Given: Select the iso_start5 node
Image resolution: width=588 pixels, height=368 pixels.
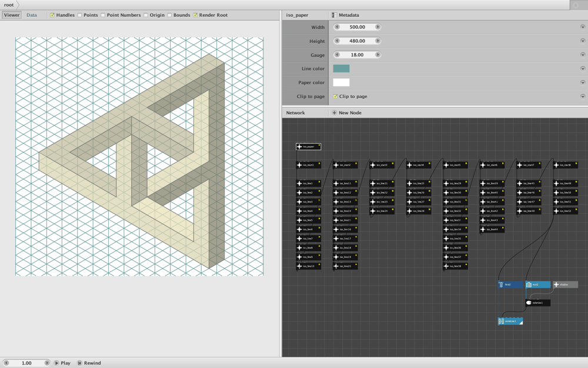Looking at the screenshot, I should click(x=456, y=165).
